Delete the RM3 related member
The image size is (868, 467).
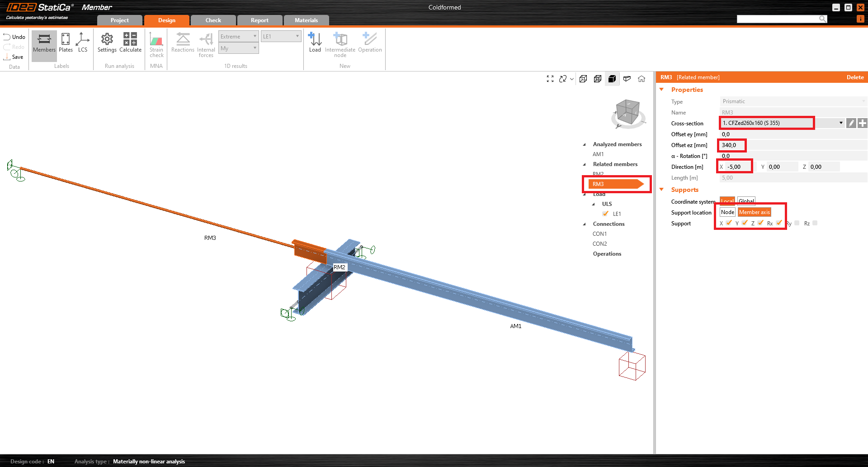[x=855, y=77]
